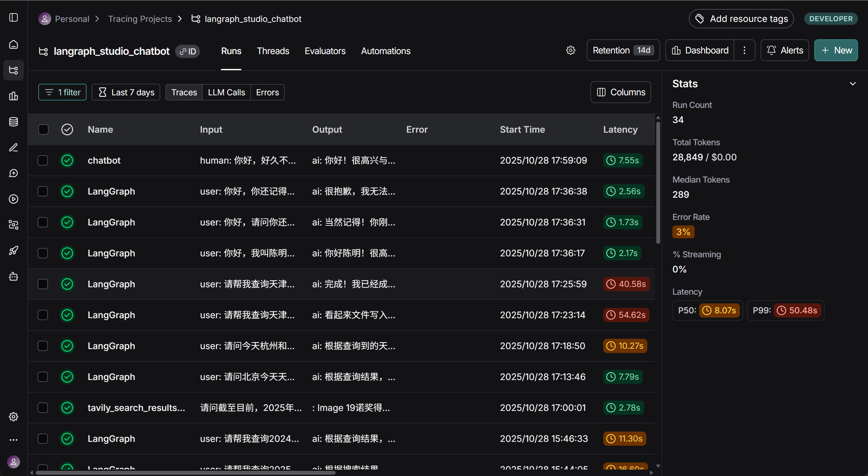
Task: Open the tavily_search_results run row name
Action: (x=136, y=407)
